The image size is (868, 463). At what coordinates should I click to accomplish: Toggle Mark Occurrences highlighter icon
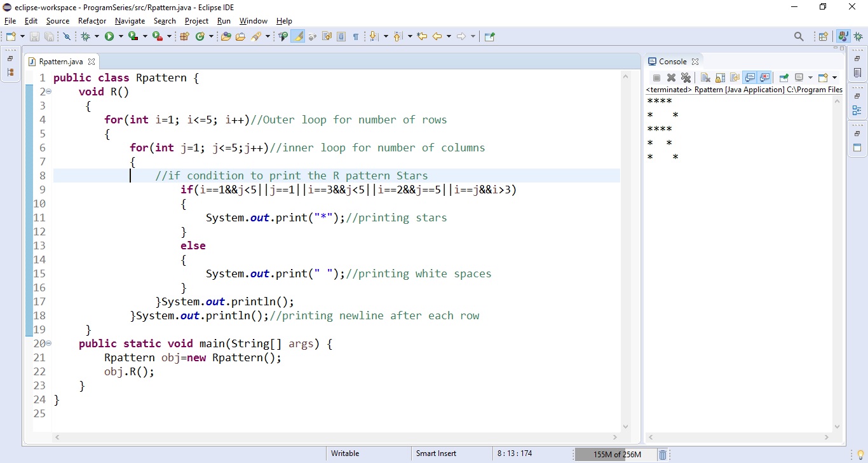click(x=299, y=36)
